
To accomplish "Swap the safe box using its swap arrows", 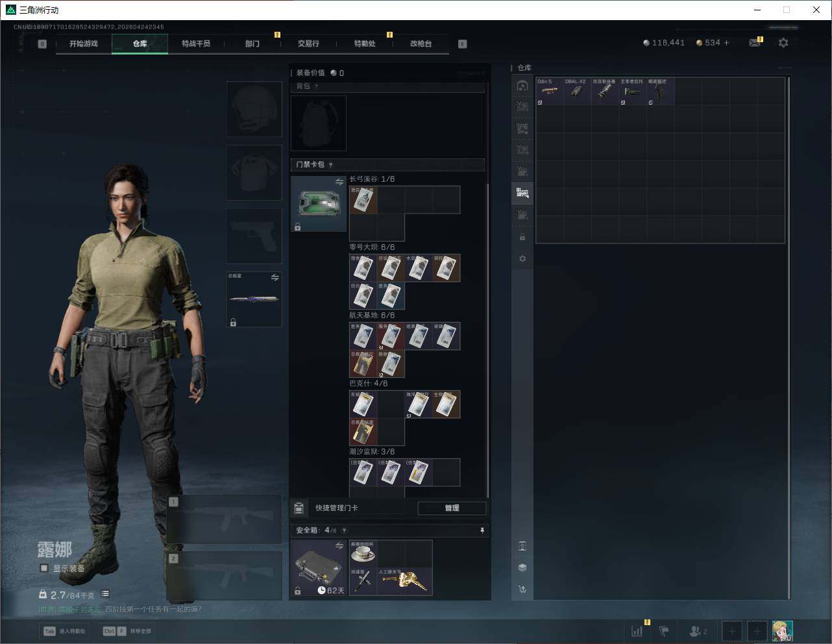I will pyautogui.click(x=339, y=546).
